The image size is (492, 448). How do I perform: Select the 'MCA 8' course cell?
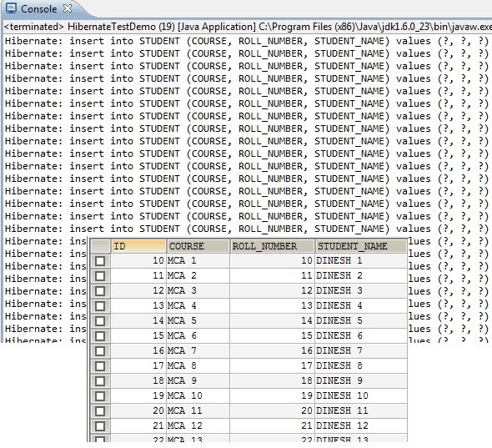click(198, 366)
